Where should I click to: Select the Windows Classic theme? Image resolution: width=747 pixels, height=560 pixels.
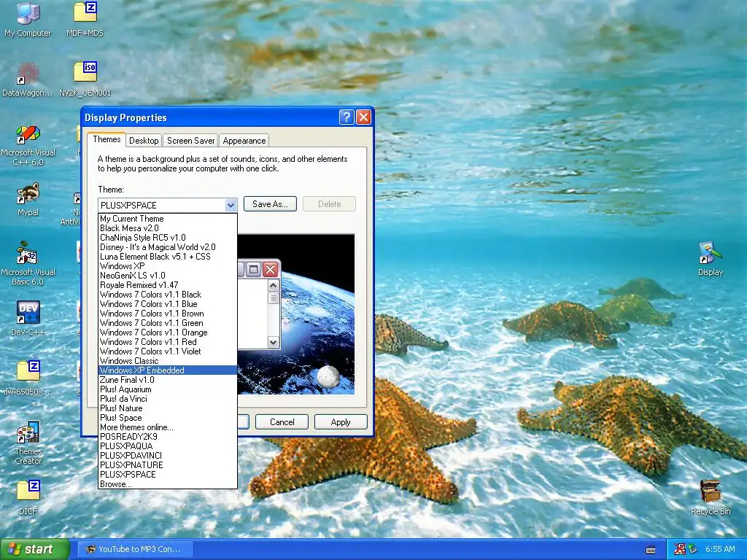tap(168, 361)
